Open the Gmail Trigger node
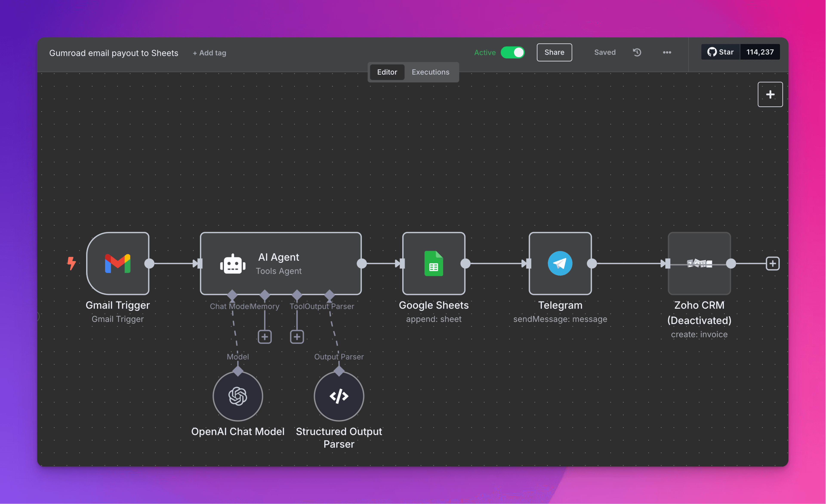This screenshot has height=504, width=826. click(x=118, y=264)
